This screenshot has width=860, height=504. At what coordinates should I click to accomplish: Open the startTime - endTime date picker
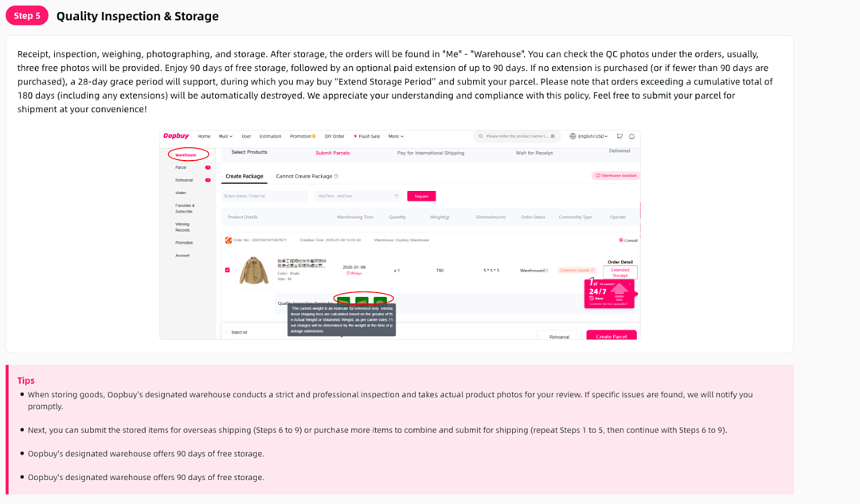[x=358, y=196]
